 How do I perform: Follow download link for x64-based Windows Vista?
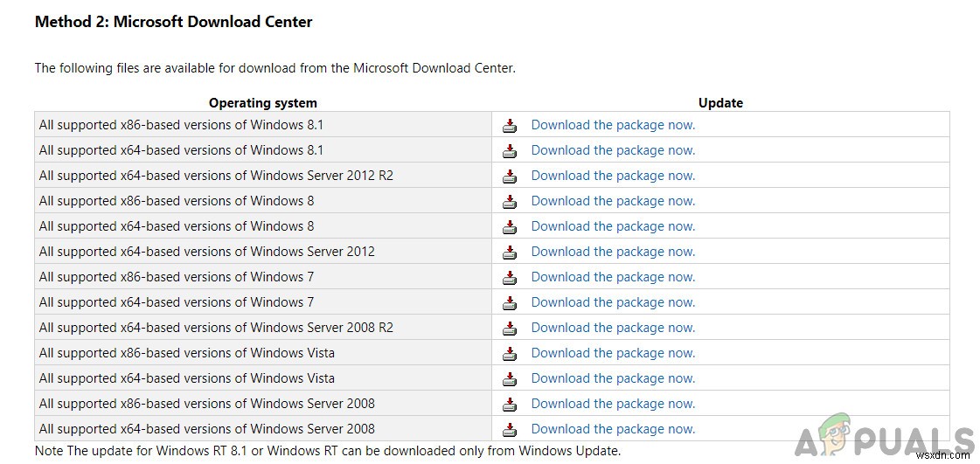point(613,378)
